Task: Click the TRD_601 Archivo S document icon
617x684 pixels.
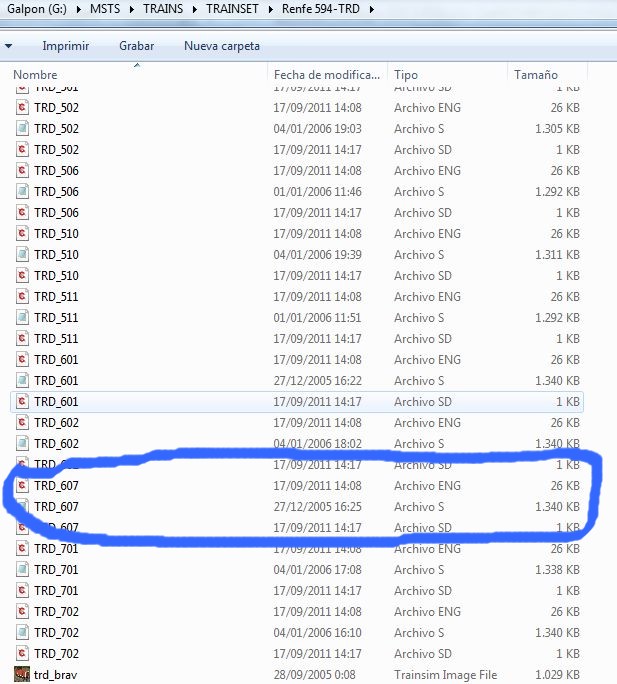Action: (x=22, y=381)
